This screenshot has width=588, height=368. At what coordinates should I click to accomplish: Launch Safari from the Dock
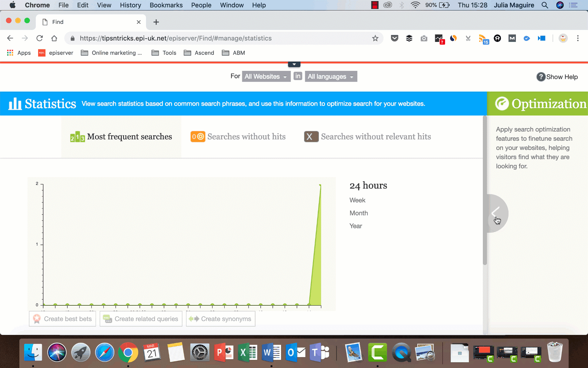pos(104,353)
